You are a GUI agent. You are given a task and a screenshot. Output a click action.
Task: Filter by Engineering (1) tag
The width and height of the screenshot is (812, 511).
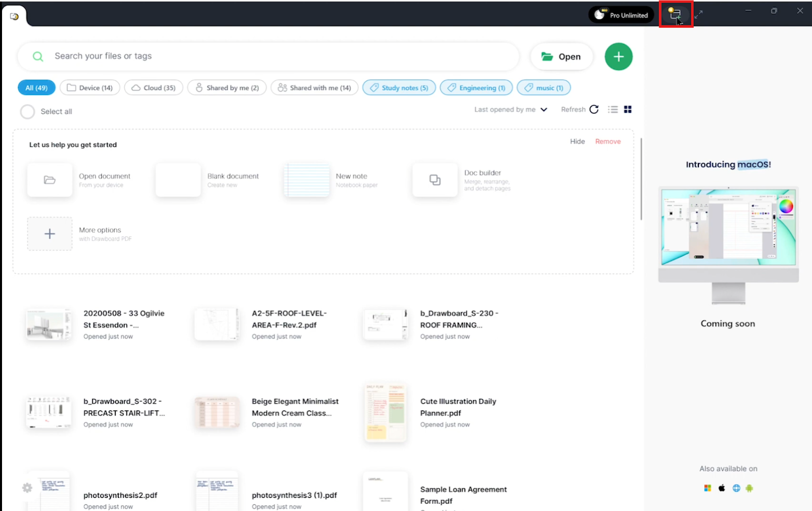click(x=477, y=88)
